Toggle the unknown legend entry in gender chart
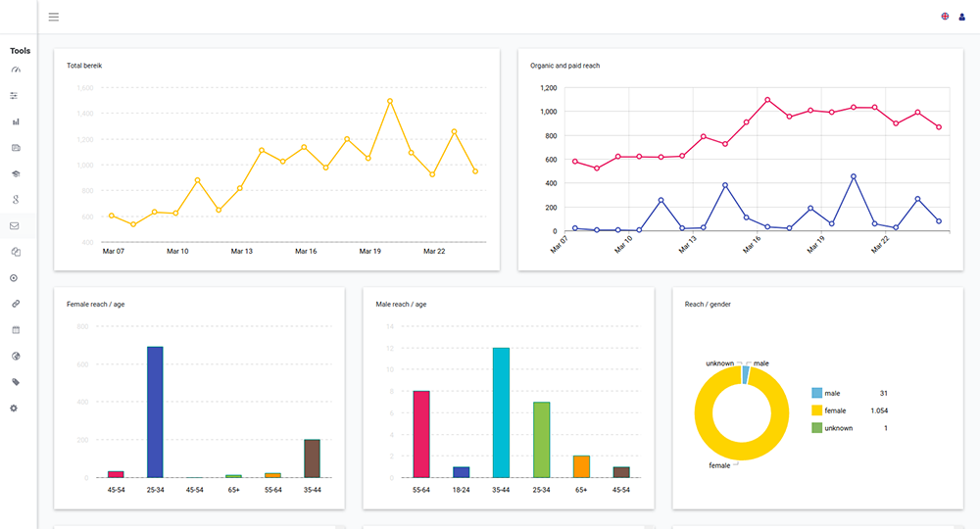The image size is (980, 529). 838,428
